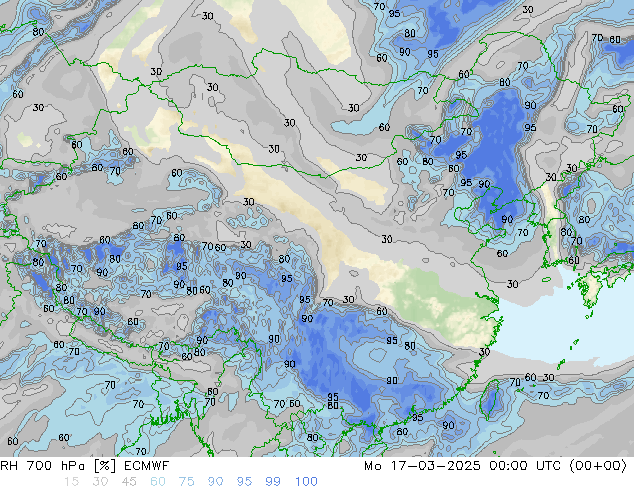Viewport: 634px width, 490px height.
Task: Select legend value '90' in color scale
Action: (215, 482)
